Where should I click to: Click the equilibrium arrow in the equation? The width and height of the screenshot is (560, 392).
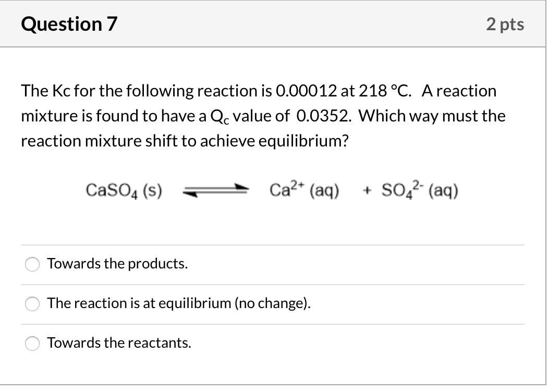(215, 190)
